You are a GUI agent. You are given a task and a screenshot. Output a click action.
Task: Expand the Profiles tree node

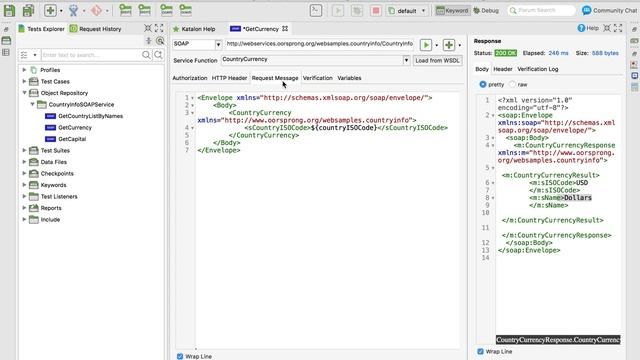pos(24,70)
